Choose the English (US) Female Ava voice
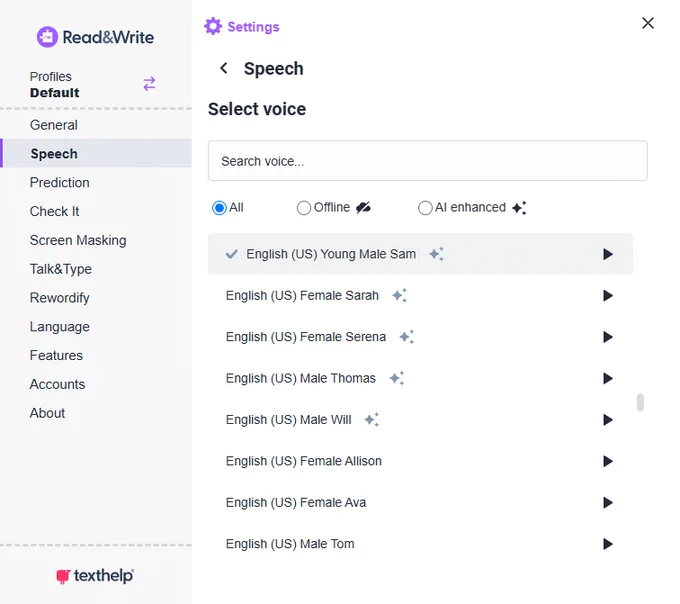The width and height of the screenshot is (680, 604). tap(420, 503)
